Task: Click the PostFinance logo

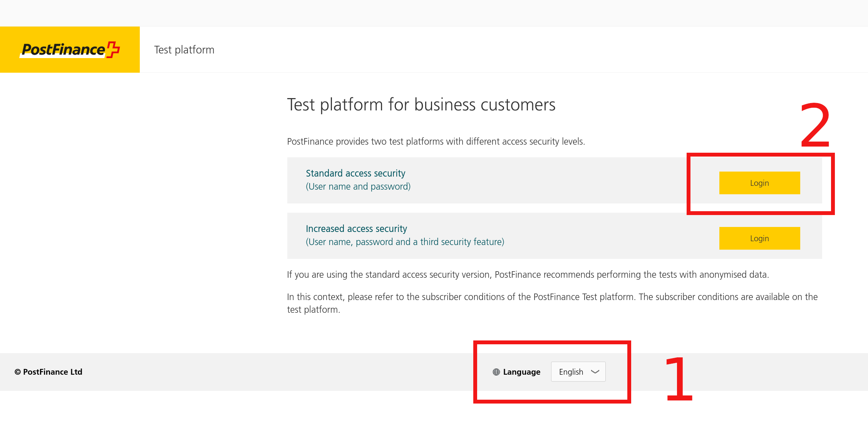Action: (x=70, y=50)
